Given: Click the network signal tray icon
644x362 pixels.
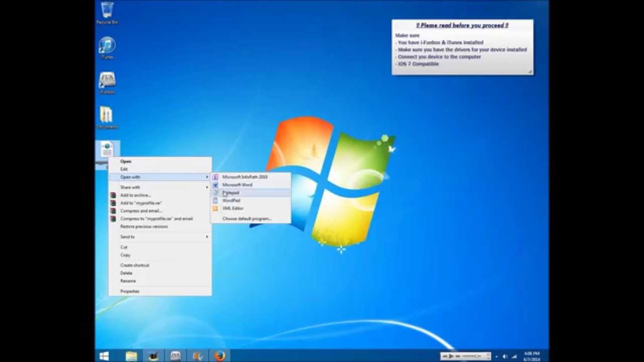Looking at the screenshot, I should (x=514, y=356).
